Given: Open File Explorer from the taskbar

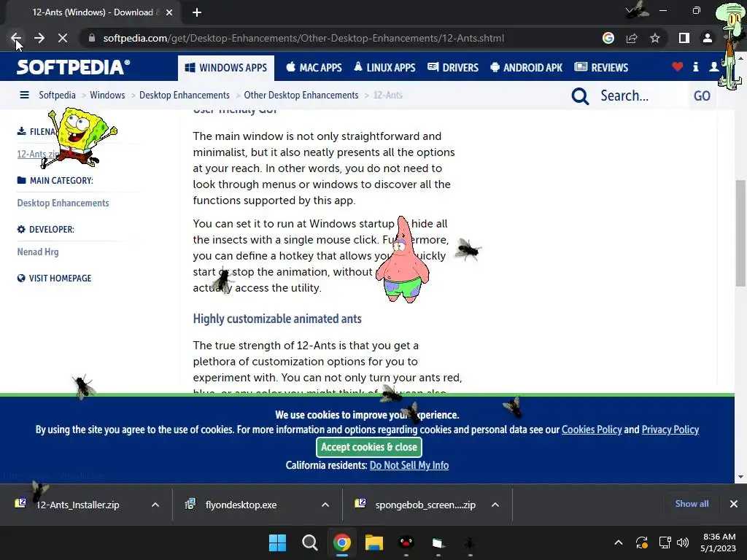Looking at the screenshot, I should [374, 542].
